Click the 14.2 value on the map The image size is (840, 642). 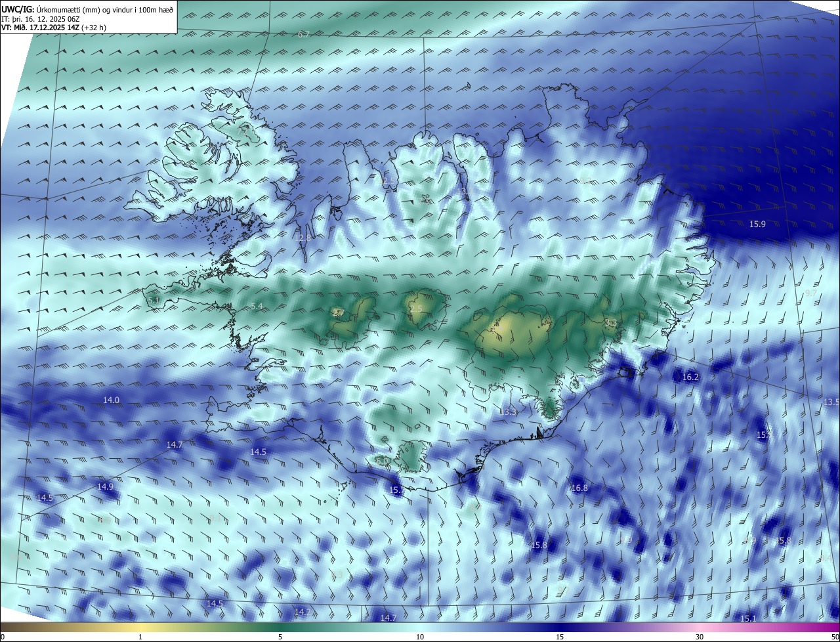[301, 612]
